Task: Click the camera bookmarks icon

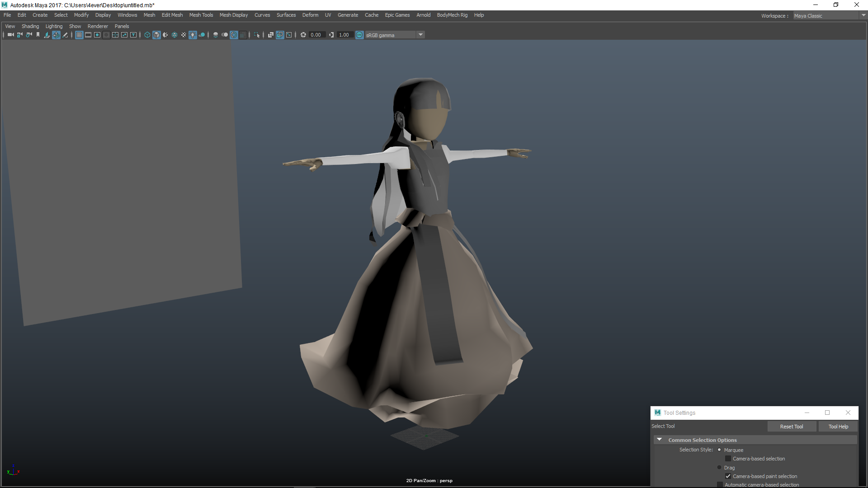Action: pyautogui.click(x=38, y=35)
